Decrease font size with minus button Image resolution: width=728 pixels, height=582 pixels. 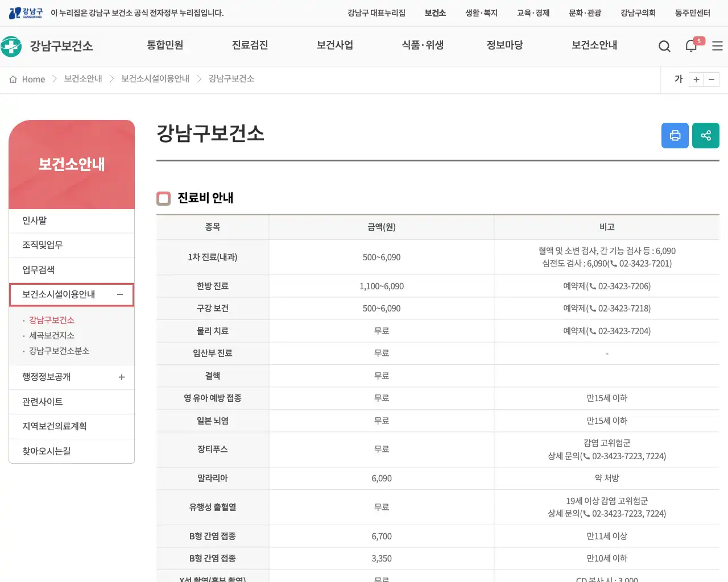[712, 80]
